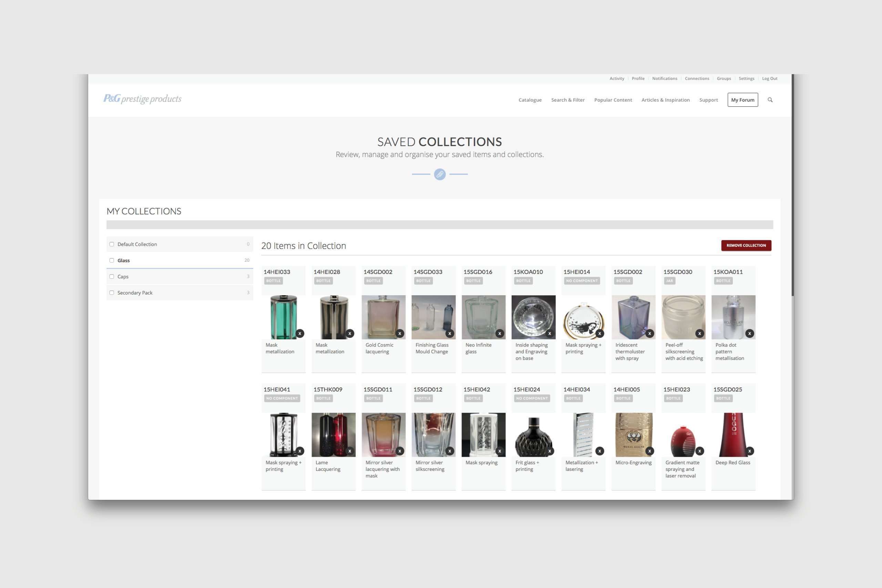The image size is (882, 588).
Task: Remove item 14HEI033 with its X icon
Action: click(x=300, y=333)
